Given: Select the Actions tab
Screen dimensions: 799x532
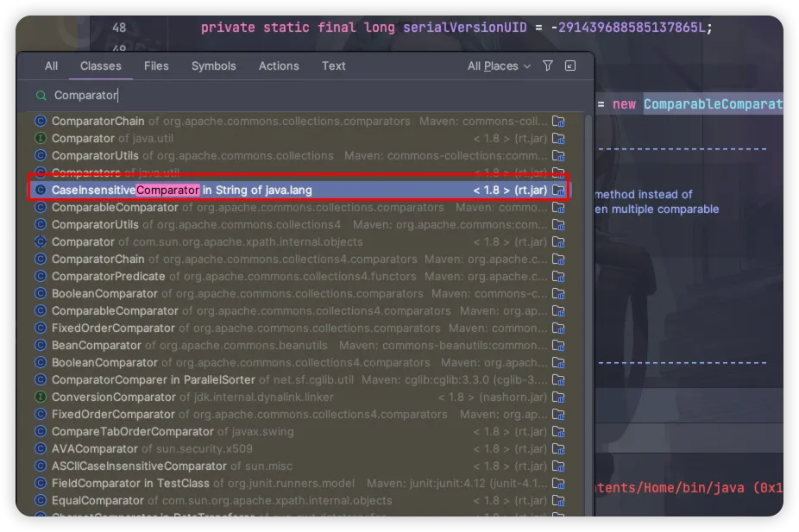Looking at the screenshot, I should (x=279, y=66).
